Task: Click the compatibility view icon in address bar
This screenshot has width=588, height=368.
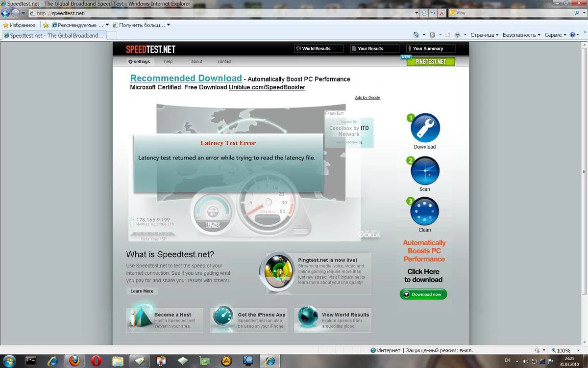Action: (x=425, y=13)
